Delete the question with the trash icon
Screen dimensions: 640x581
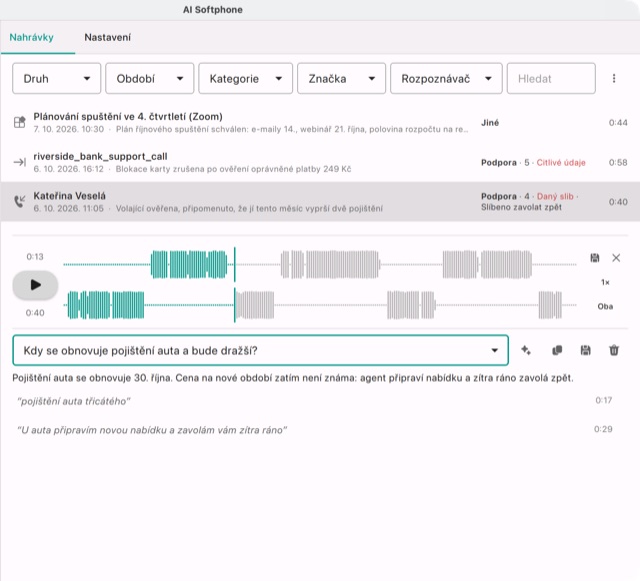point(614,350)
